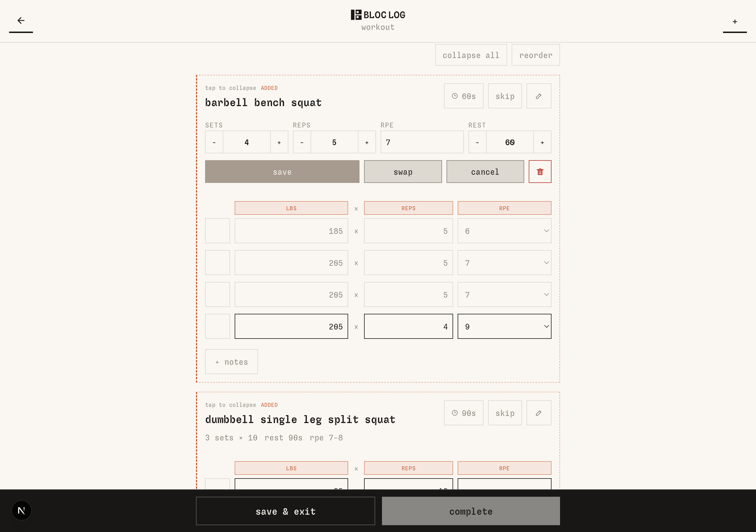The width and height of the screenshot is (756, 532).
Task: Add notes to barbell bench squat
Action: [232, 362]
